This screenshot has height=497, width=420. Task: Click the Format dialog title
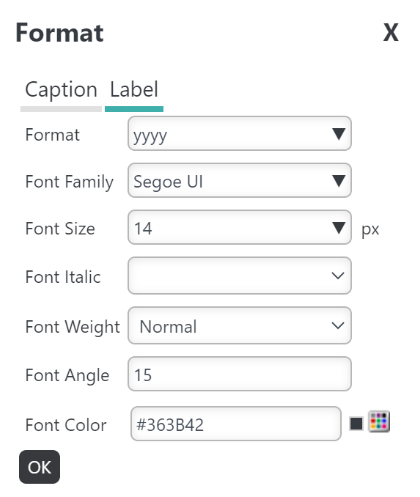coord(60,33)
